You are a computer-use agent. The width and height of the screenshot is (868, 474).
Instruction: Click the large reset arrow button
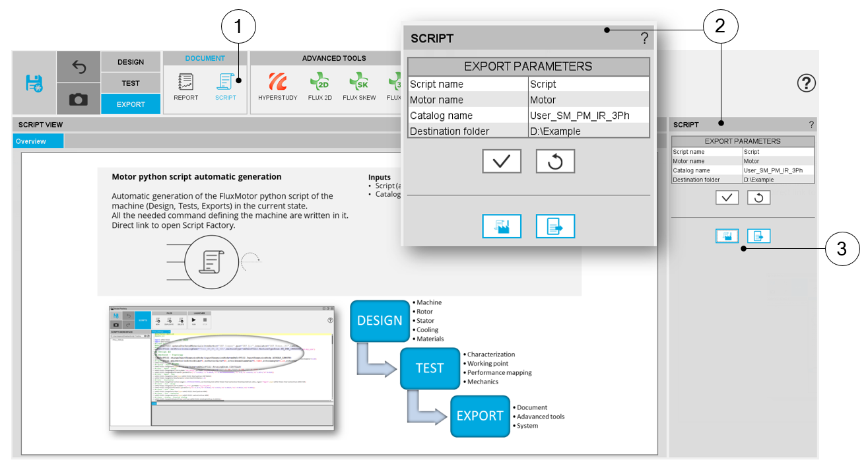(555, 161)
